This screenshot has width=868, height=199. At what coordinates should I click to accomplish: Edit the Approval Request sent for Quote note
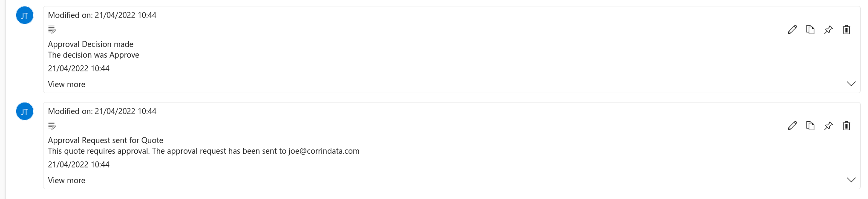point(792,126)
